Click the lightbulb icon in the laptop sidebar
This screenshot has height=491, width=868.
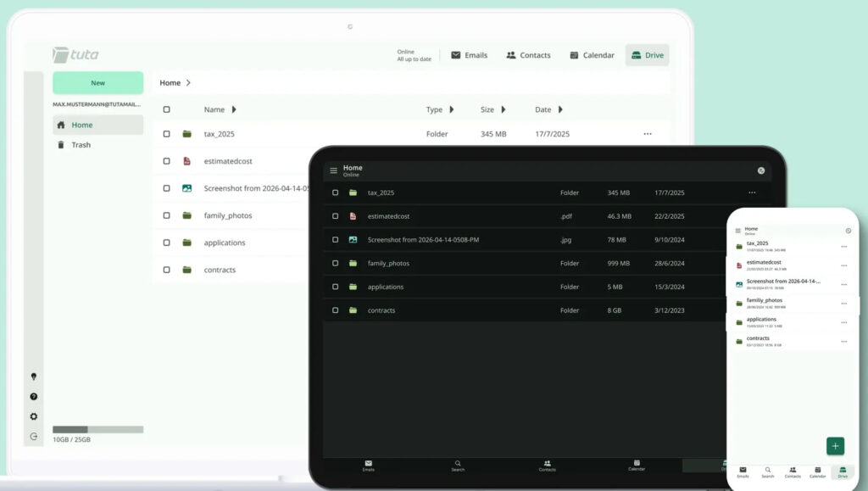pos(34,377)
